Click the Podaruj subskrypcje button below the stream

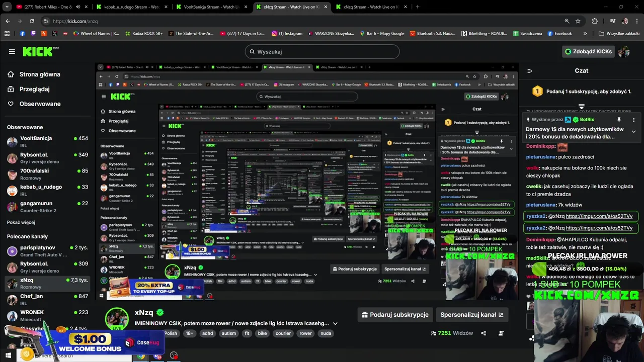[395, 315]
